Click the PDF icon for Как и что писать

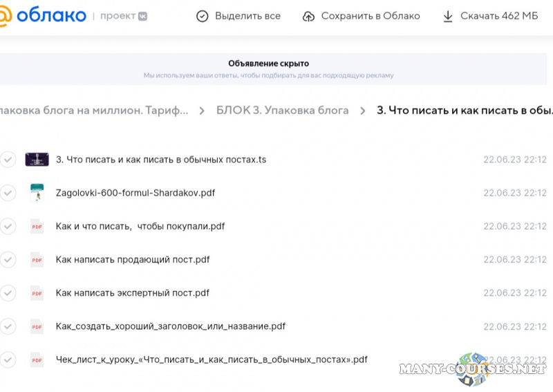(x=37, y=226)
